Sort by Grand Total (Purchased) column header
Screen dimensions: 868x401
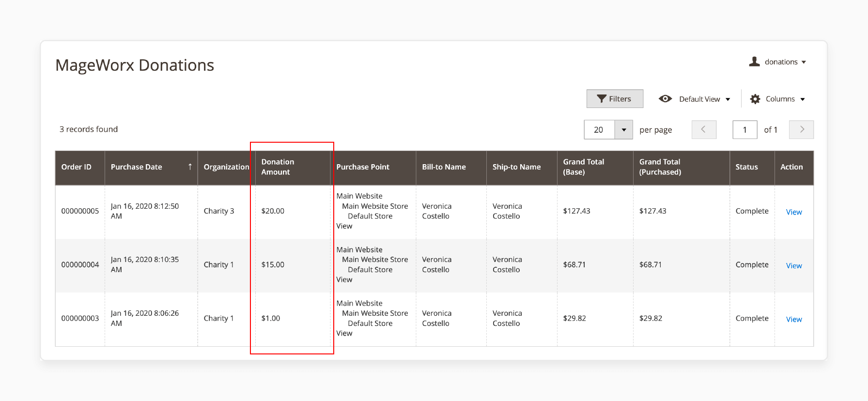(681, 167)
